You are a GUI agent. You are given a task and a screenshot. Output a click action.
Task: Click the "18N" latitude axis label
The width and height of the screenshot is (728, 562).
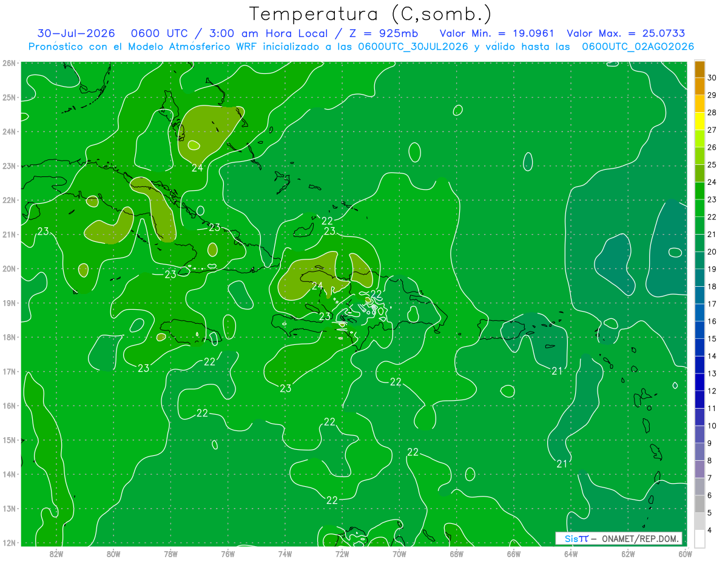(8, 337)
